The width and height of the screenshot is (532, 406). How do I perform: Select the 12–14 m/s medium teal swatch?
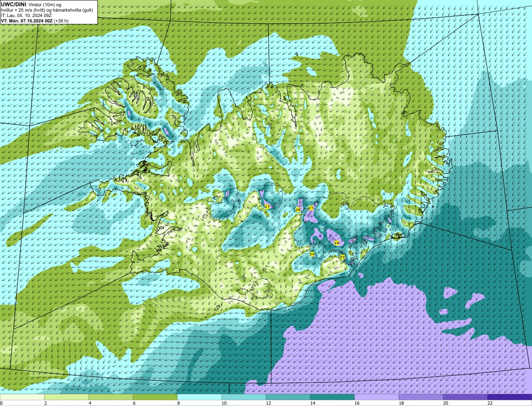pos(288,397)
